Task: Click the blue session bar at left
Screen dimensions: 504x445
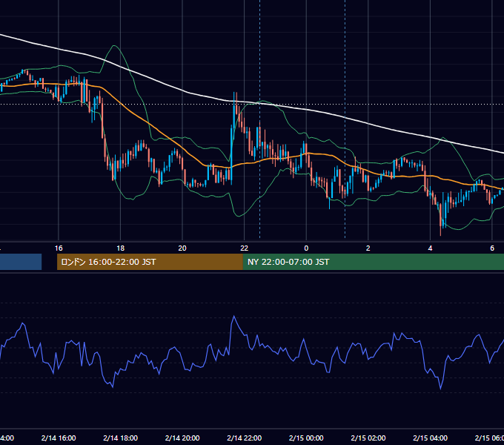Action: [21, 262]
